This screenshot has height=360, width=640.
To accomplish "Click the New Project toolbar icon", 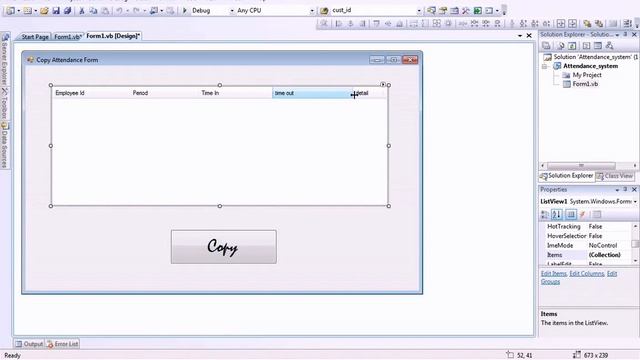I will 10,11.
